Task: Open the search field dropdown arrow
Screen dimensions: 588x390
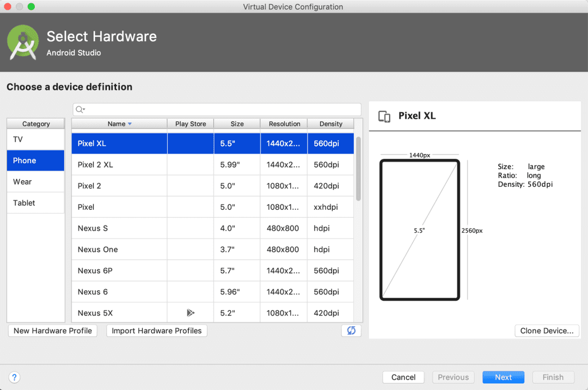Action: coord(84,109)
